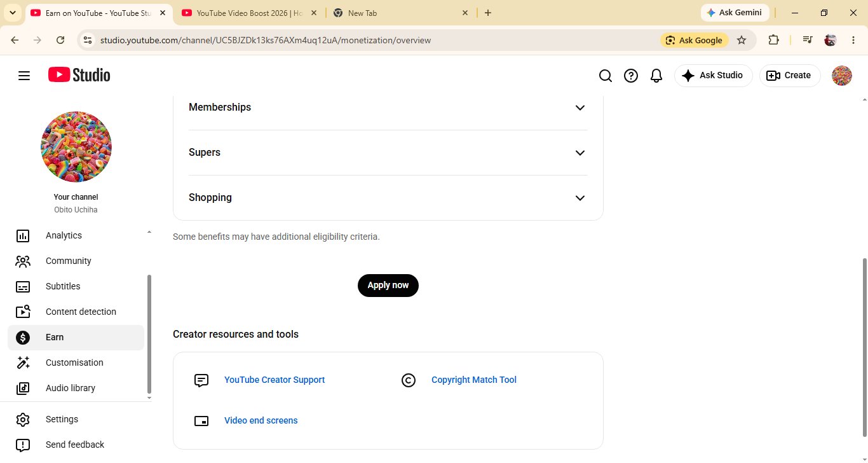Open the notifications bell

pos(656,76)
